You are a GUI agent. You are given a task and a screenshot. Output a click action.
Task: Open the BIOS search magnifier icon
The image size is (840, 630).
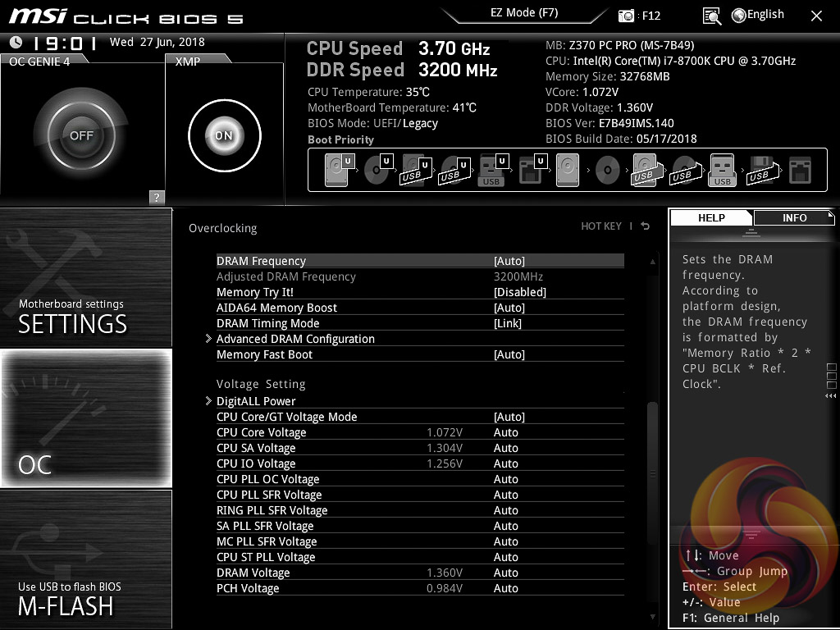point(711,16)
